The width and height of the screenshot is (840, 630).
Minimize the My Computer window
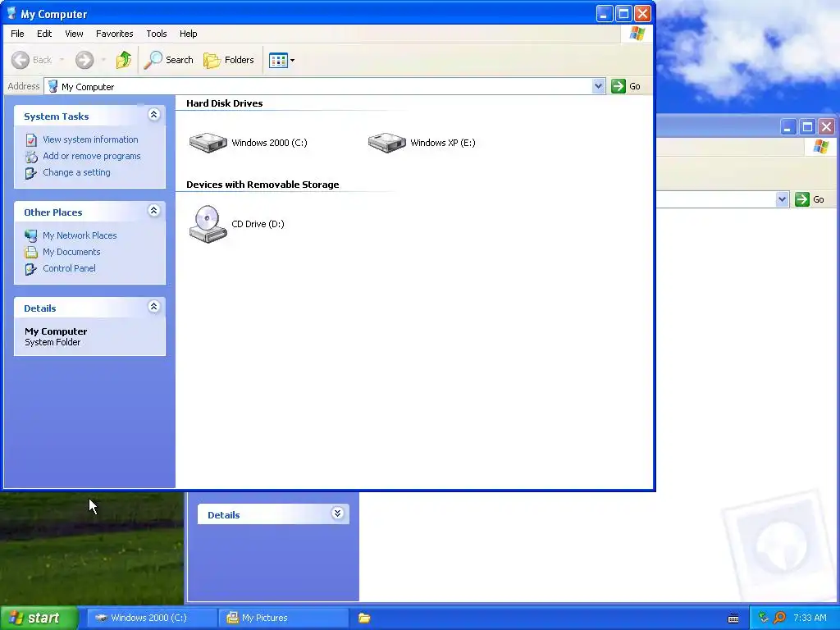tap(605, 13)
